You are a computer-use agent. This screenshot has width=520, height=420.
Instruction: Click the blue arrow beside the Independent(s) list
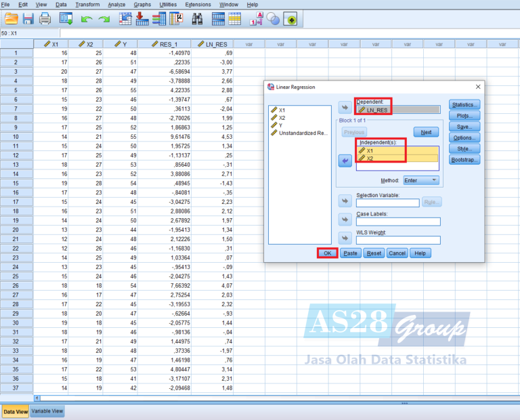tap(345, 160)
